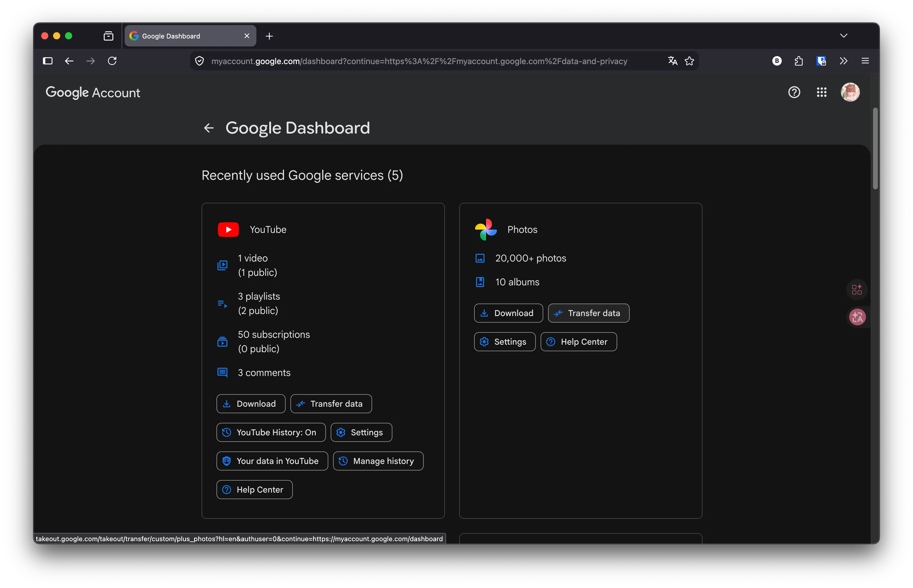
Task: Click the Recently used Google services heading
Action: coord(302,176)
